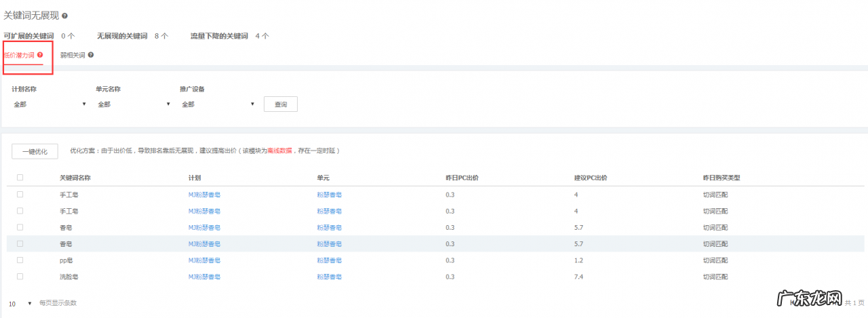Select the 洗脸皂 keyword checkbox
The image size is (868, 318).
[x=20, y=276]
